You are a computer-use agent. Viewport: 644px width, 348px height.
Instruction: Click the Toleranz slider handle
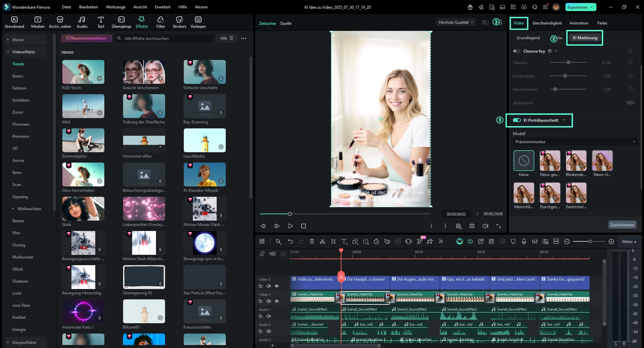pos(568,63)
